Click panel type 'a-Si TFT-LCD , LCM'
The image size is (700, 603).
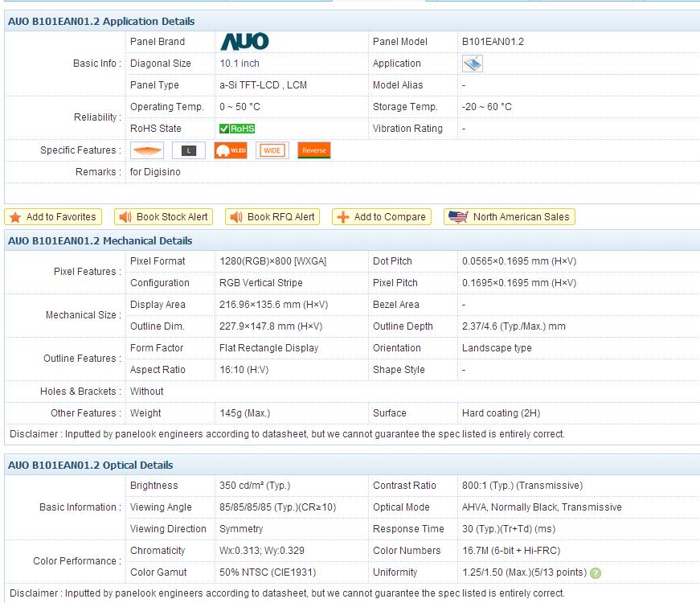point(263,85)
